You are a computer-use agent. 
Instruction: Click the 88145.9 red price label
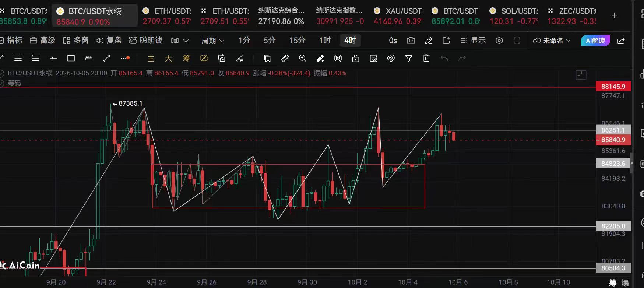(x=613, y=87)
